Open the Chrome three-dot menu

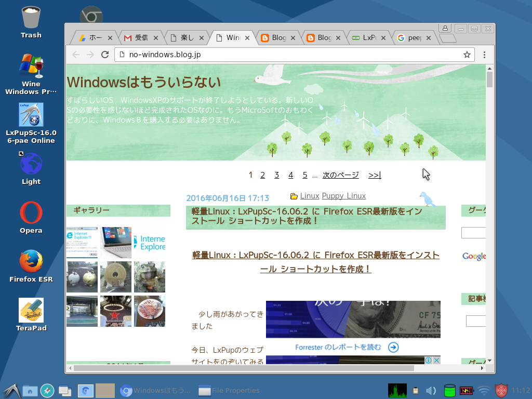click(x=484, y=54)
